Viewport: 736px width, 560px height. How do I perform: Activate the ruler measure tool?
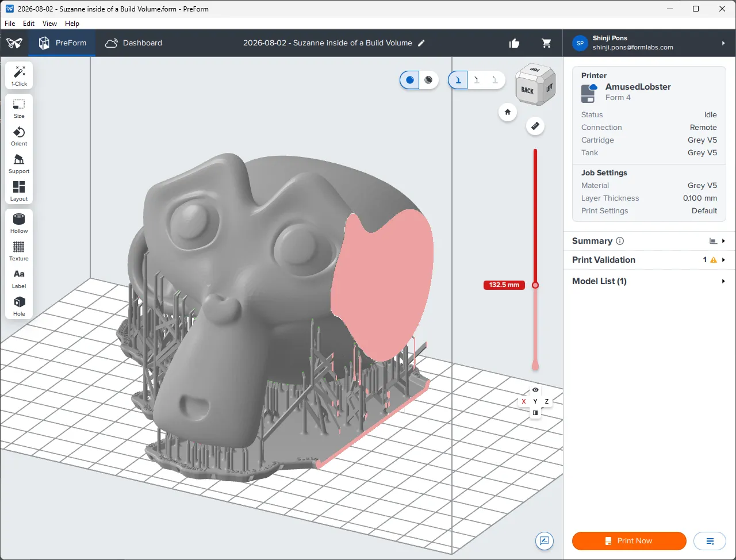tap(535, 126)
